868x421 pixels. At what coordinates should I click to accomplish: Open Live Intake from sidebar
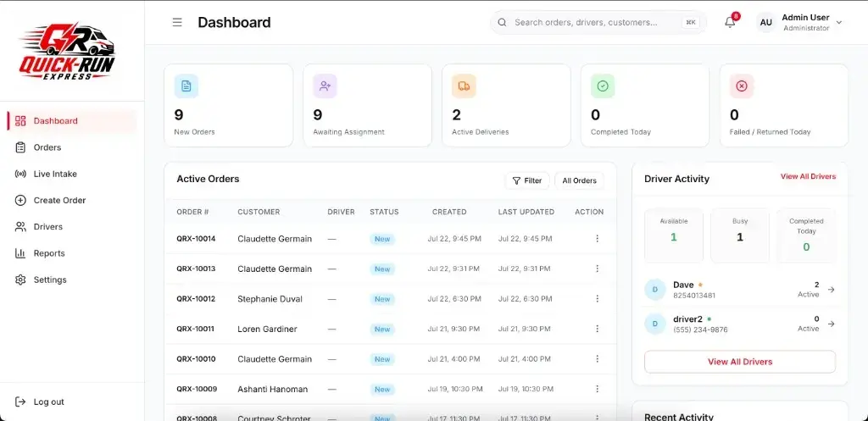click(72, 174)
